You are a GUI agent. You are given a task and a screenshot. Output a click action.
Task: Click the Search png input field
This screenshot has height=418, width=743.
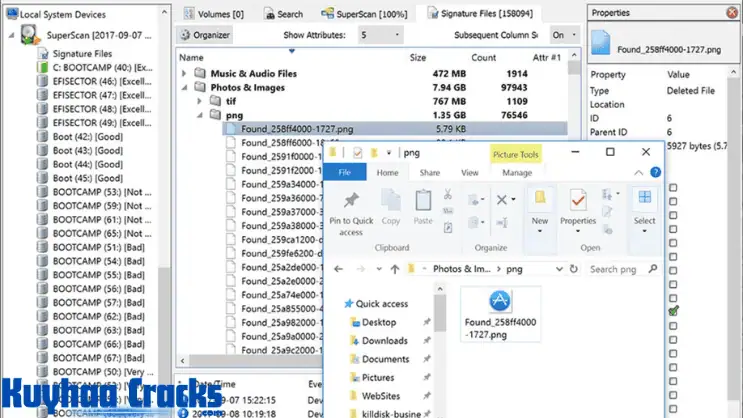coord(615,269)
